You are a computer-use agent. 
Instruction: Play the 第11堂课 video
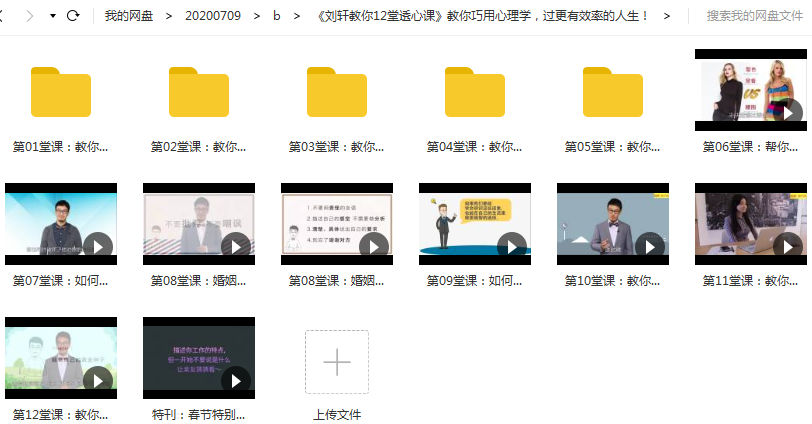click(751, 224)
